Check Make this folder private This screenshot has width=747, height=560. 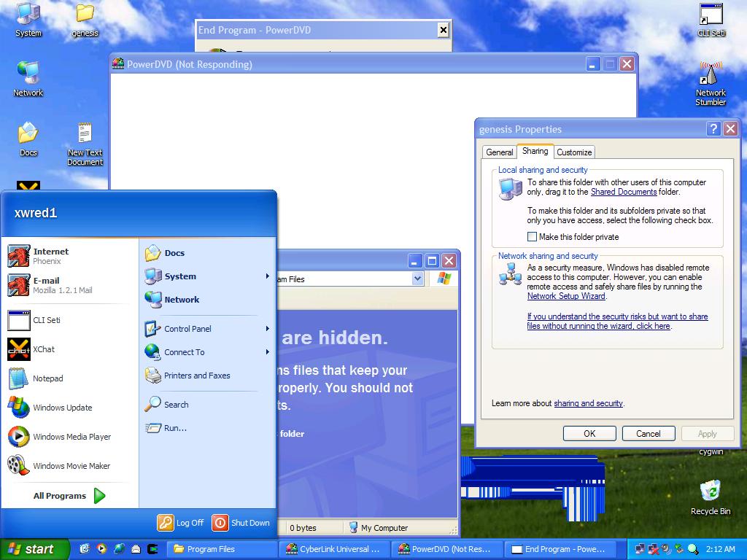click(x=532, y=237)
